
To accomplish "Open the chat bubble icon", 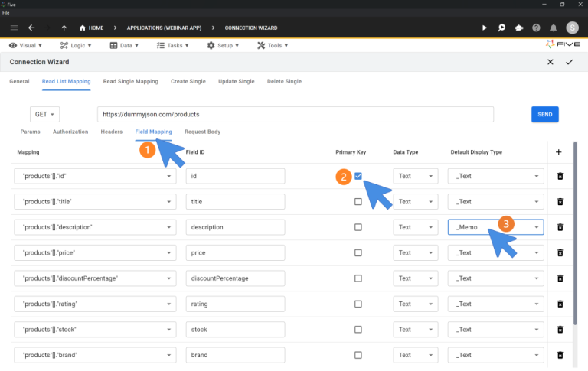I will pyautogui.click(x=518, y=28).
